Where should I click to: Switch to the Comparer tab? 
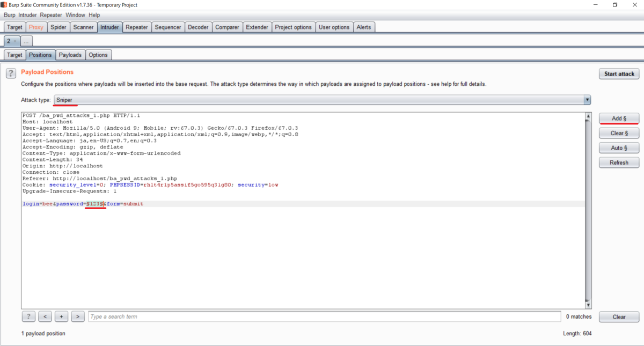pyautogui.click(x=227, y=27)
